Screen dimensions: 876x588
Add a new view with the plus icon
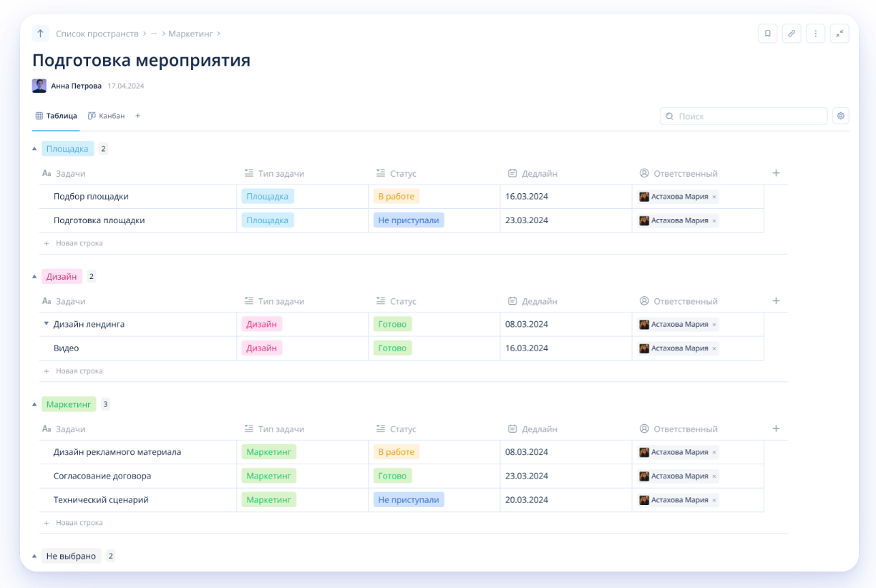138,116
